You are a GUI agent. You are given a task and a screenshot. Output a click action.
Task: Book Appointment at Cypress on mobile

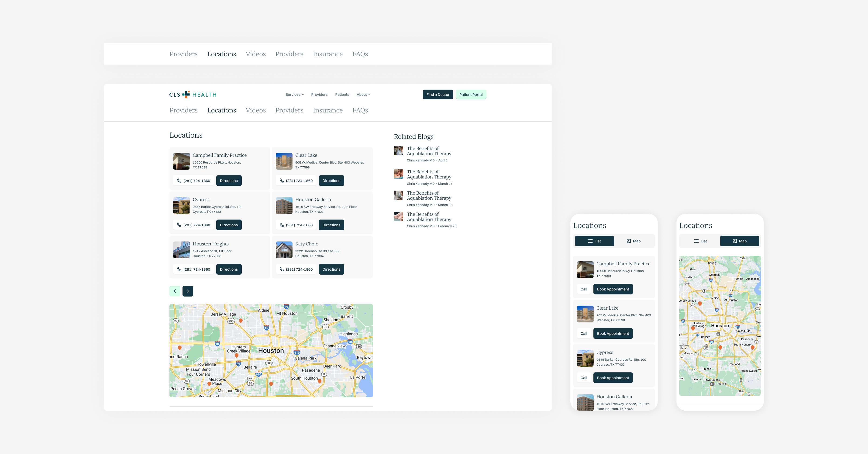[x=613, y=378]
